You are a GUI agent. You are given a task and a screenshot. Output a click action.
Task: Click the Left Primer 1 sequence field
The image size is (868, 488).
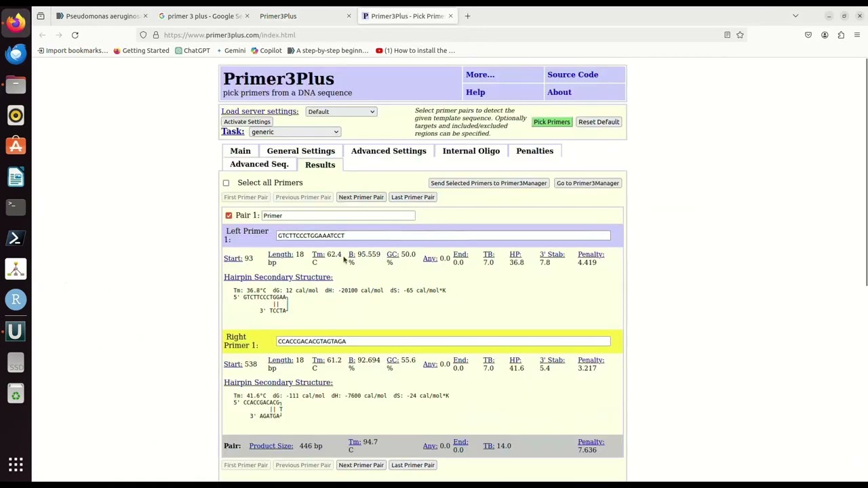[443, 236]
